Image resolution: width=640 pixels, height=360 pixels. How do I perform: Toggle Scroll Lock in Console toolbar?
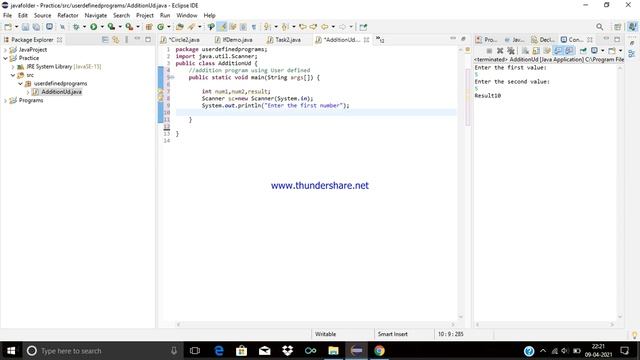tap(536, 51)
